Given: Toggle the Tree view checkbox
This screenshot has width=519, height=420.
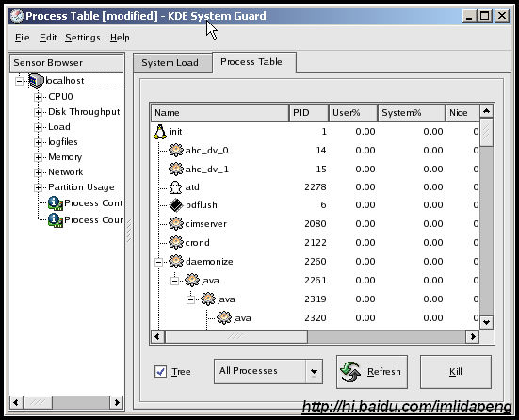Looking at the screenshot, I should (160, 372).
